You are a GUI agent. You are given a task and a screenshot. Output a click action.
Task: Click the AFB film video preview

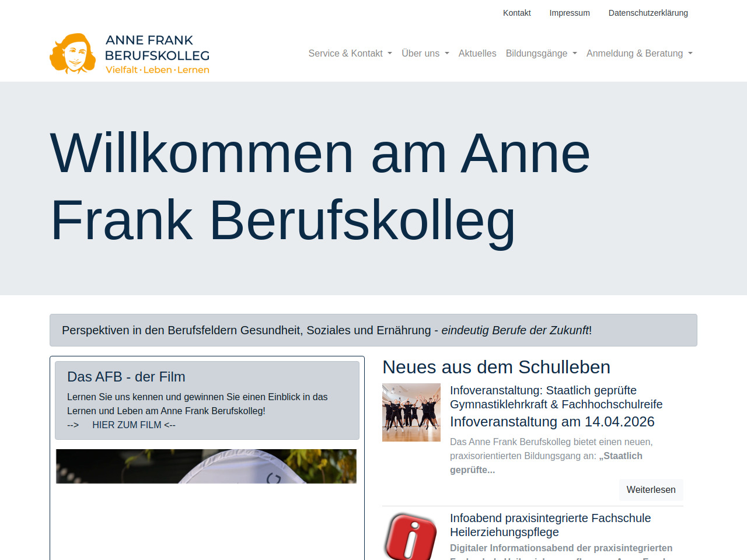pos(206,466)
